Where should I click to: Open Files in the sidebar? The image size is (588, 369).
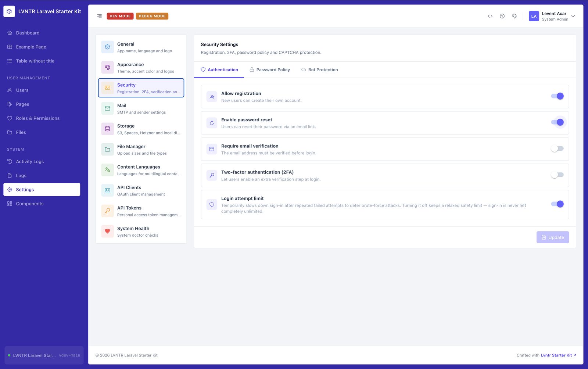point(42,132)
